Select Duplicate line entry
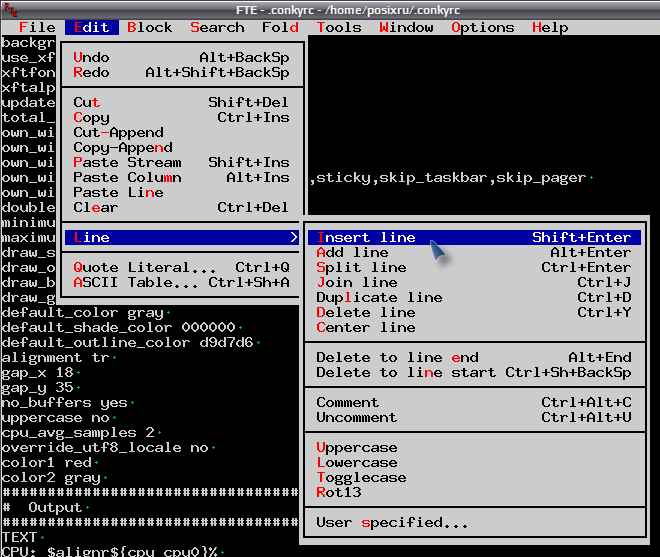Screen dimensions: 660x557 pos(474,298)
